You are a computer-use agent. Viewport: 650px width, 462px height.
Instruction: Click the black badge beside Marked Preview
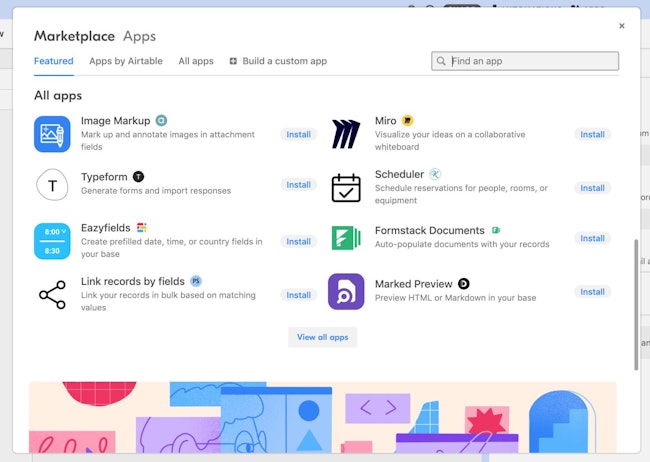pos(463,284)
